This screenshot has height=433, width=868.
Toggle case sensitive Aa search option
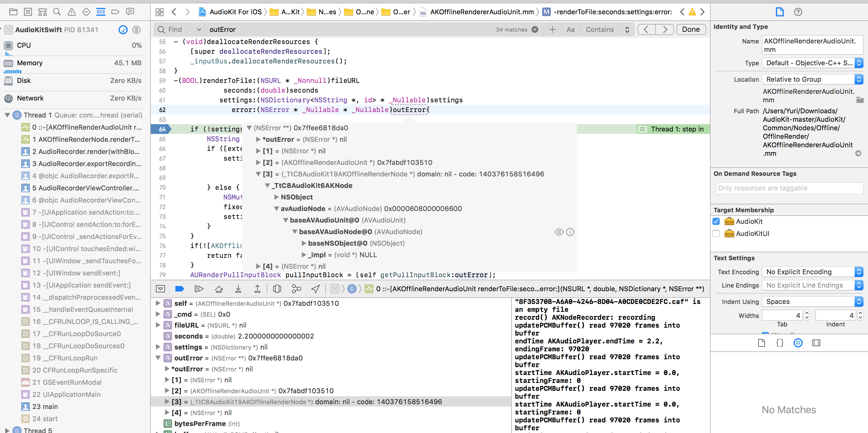click(570, 30)
